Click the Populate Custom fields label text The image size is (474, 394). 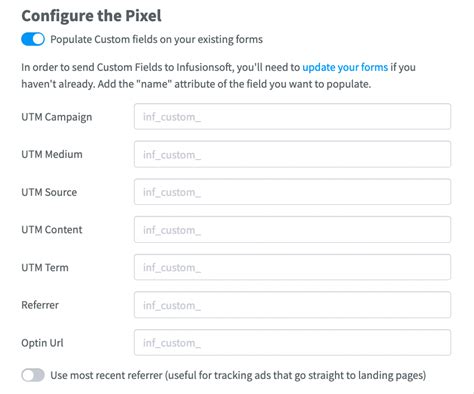pyautogui.click(x=156, y=39)
